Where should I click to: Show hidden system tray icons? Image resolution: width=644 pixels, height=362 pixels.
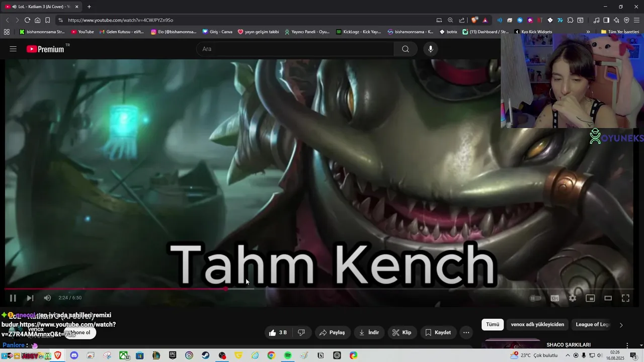[x=568, y=355]
